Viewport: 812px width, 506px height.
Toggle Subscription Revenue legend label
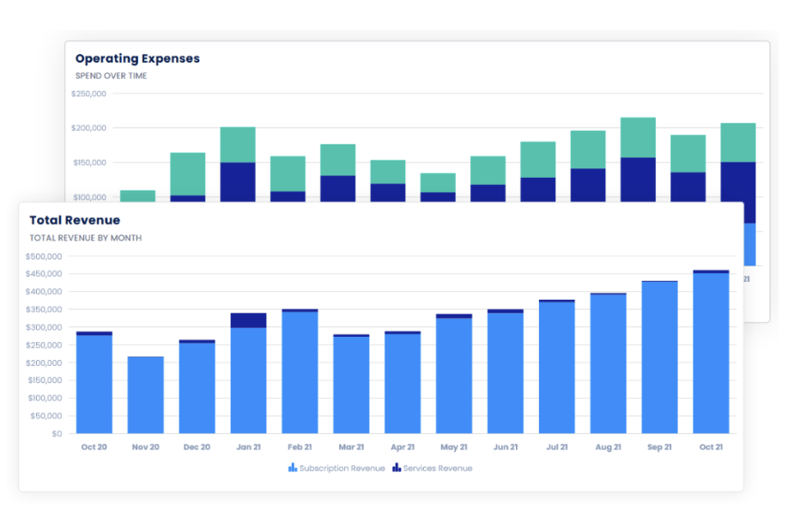(x=342, y=468)
